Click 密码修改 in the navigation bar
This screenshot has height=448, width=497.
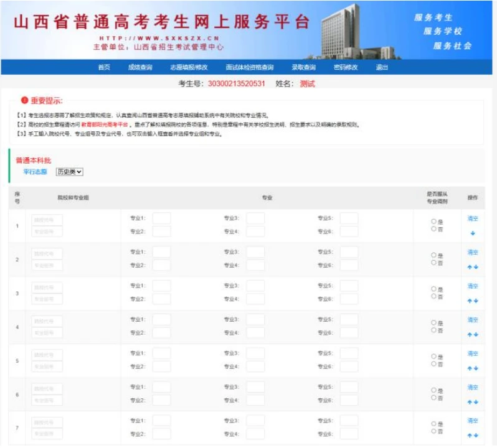tap(346, 67)
